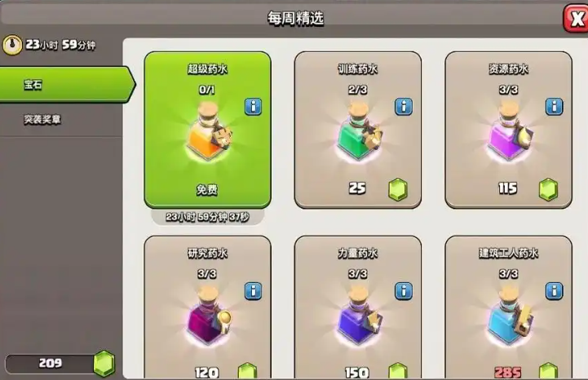This screenshot has width=588, height=380.
Task: Click the light blue 建筑工人药水 bottle
Action: 509,316
